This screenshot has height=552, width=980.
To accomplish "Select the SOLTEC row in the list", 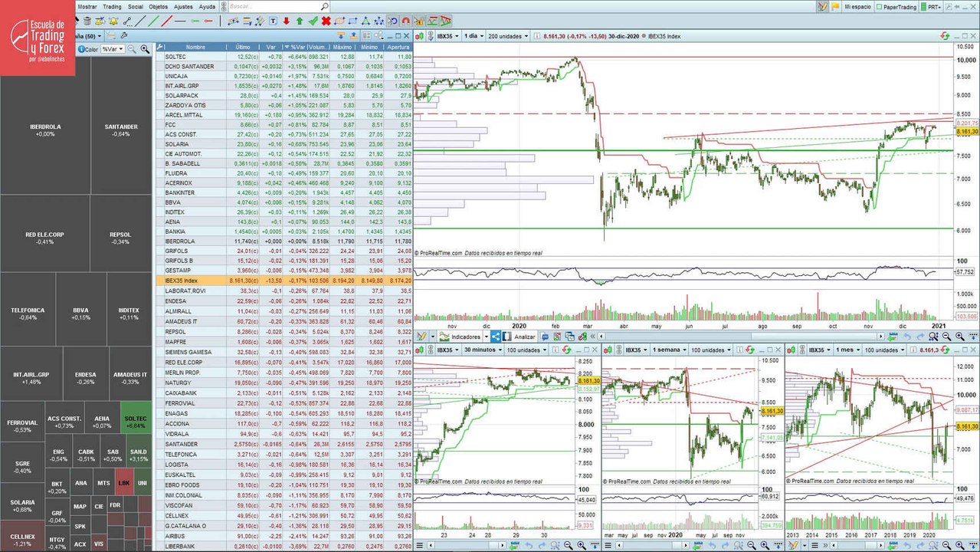I will click(284, 57).
